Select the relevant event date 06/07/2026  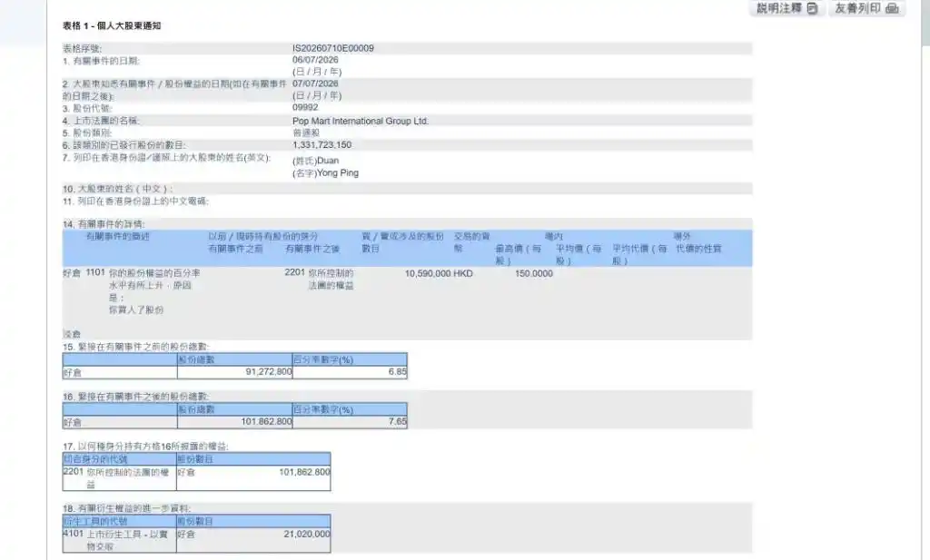[x=315, y=60]
